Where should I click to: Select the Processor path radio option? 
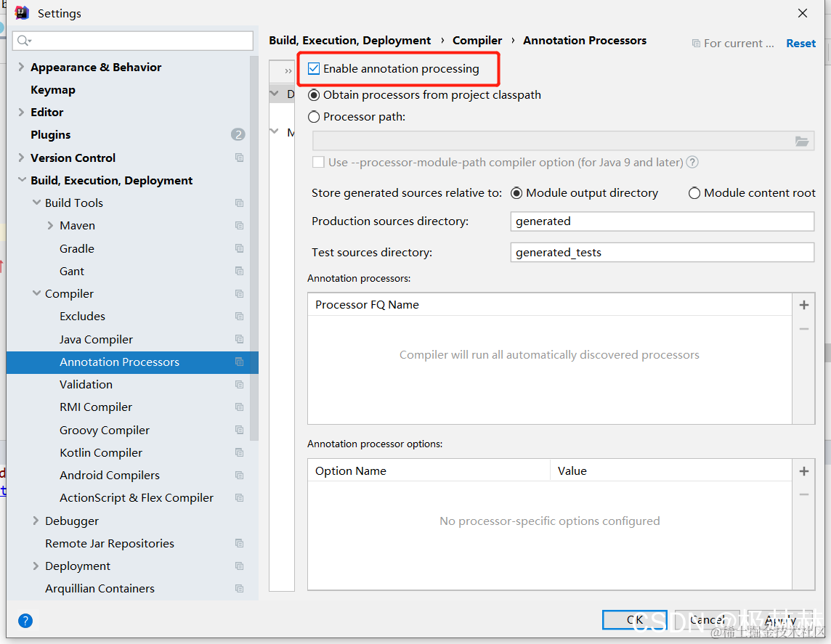tap(314, 116)
